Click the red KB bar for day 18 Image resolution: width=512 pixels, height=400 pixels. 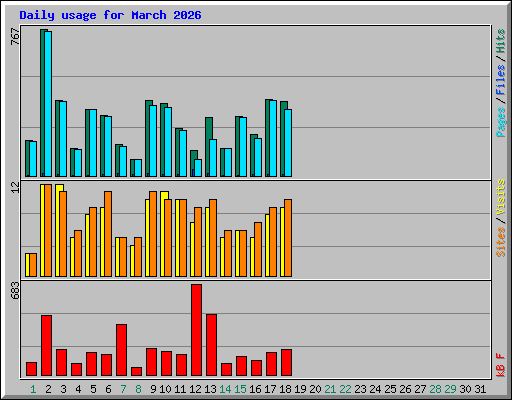pyautogui.click(x=286, y=363)
